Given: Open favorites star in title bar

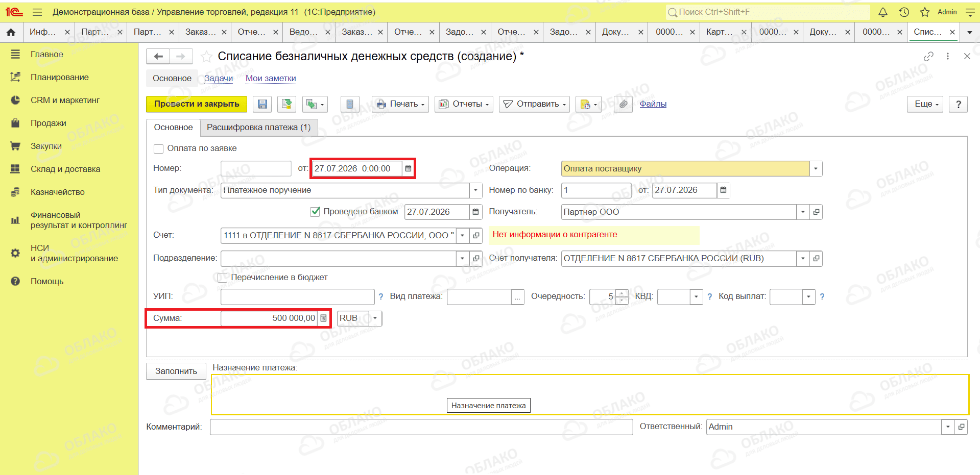Looking at the screenshot, I should [925, 12].
